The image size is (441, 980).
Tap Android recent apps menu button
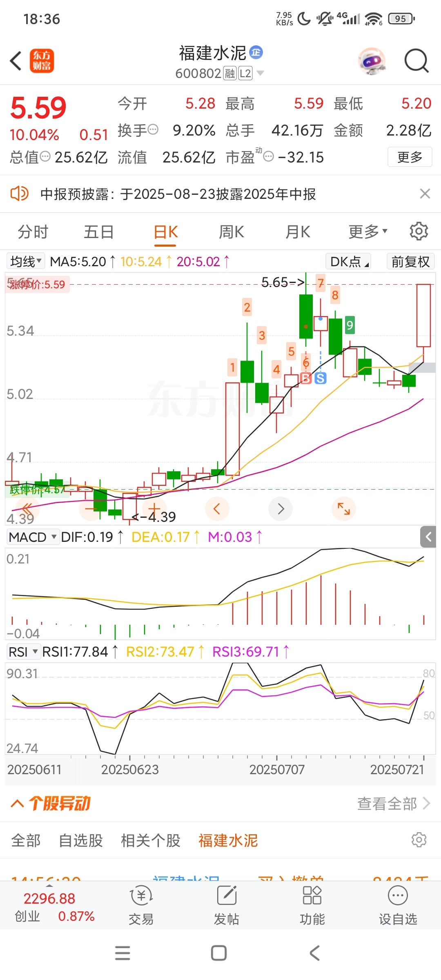pyautogui.click(x=122, y=953)
